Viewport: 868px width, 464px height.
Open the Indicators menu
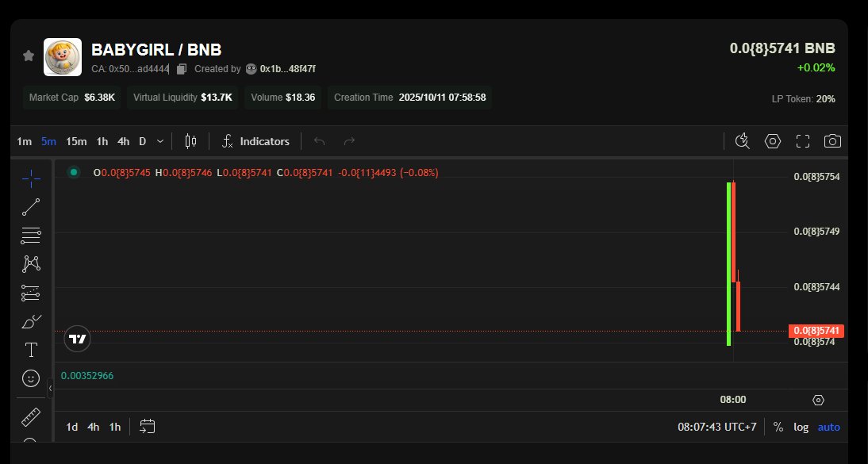tap(255, 142)
